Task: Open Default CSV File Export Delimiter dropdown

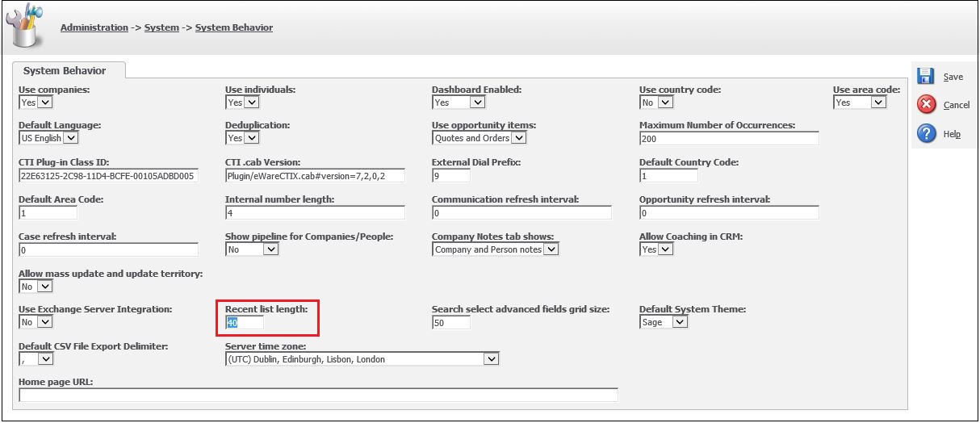Action: [x=36, y=358]
